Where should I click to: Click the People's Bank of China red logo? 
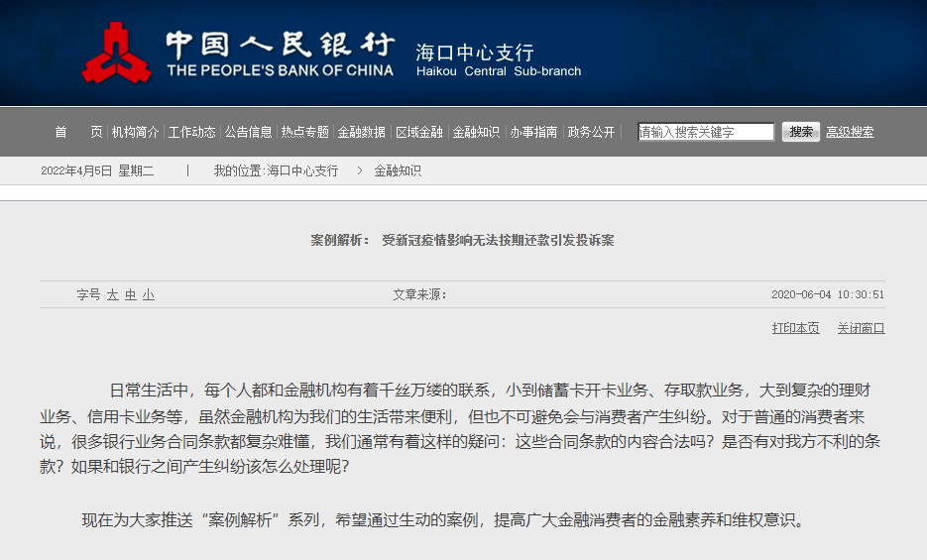tap(116, 53)
